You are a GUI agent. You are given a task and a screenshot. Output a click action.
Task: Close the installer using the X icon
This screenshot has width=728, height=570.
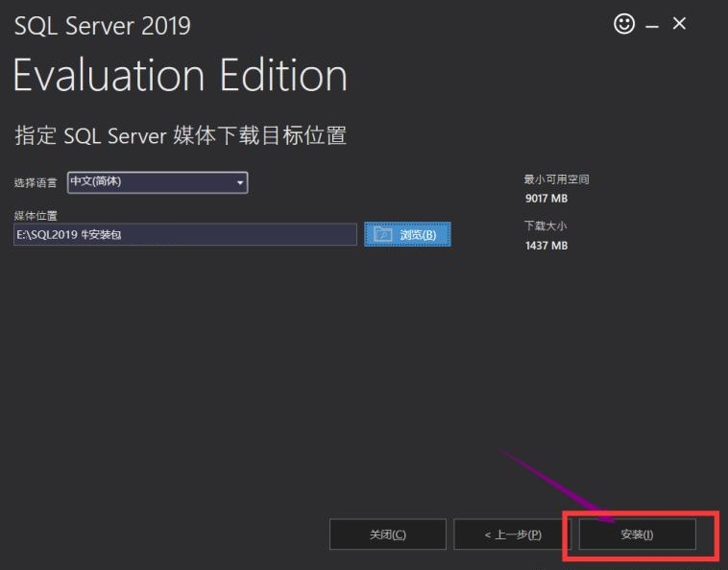[x=679, y=24]
